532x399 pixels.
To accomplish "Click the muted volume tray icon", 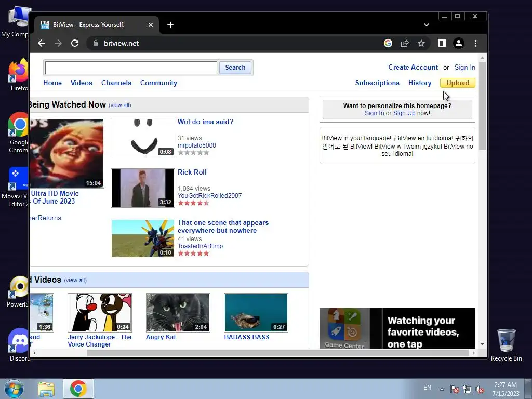I will pyautogui.click(x=480, y=389).
